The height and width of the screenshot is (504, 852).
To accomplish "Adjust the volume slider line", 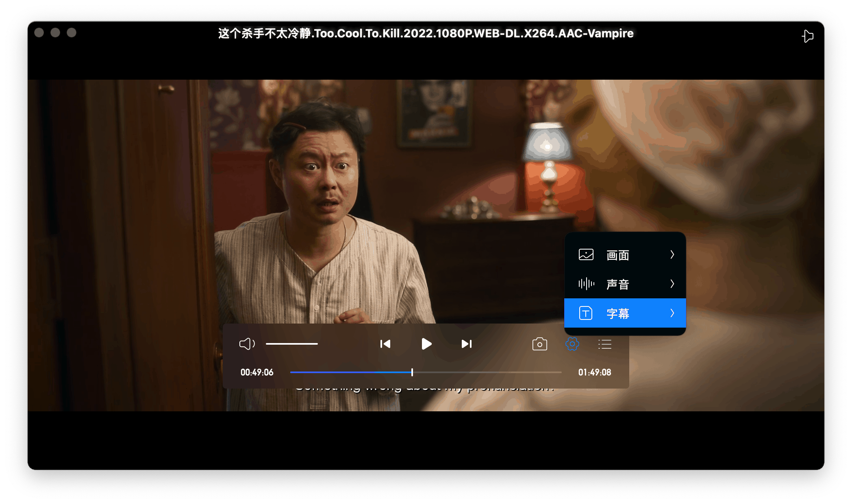I will coord(292,344).
